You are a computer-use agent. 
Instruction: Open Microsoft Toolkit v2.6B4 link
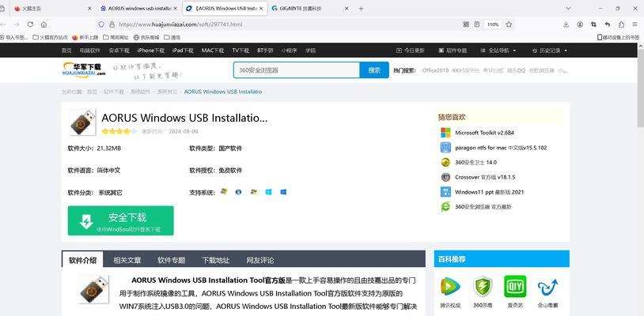click(484, 133)
